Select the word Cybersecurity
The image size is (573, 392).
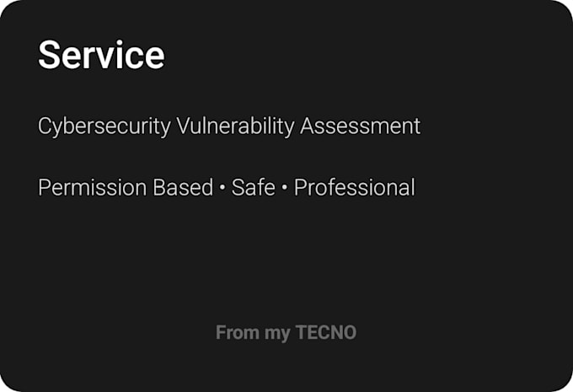(x=104, y=126)
